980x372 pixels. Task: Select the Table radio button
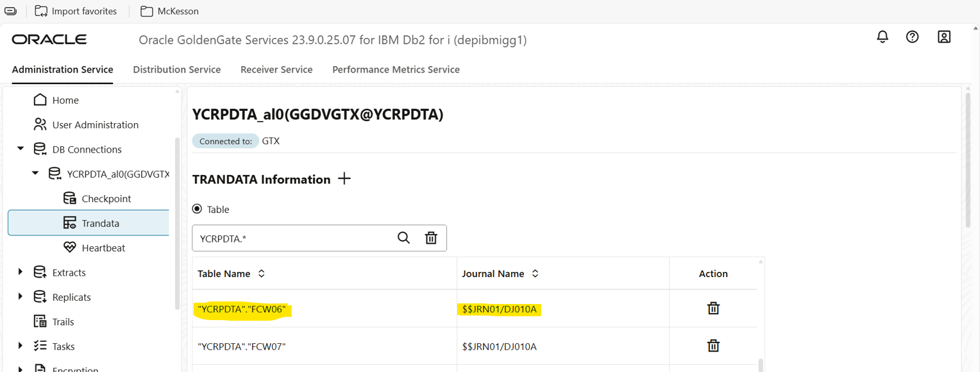[x=198, y=209]
